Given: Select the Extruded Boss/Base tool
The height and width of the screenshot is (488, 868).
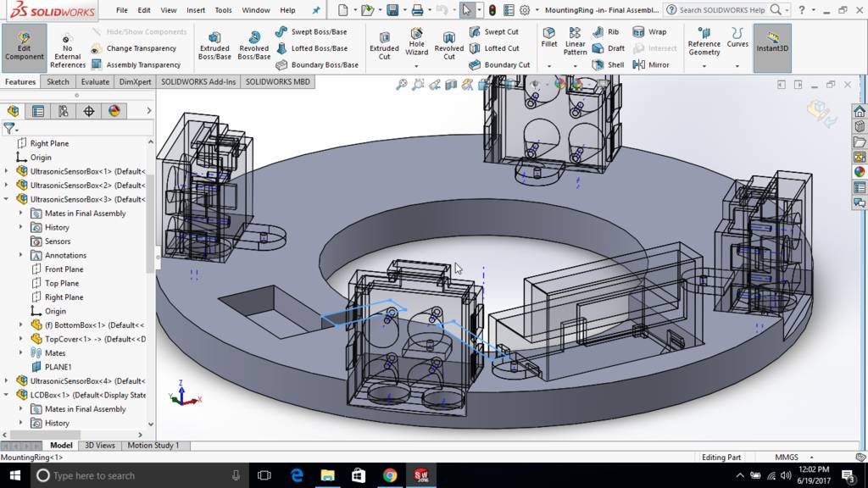Looking at the screenshot, I should pos(214,47).
